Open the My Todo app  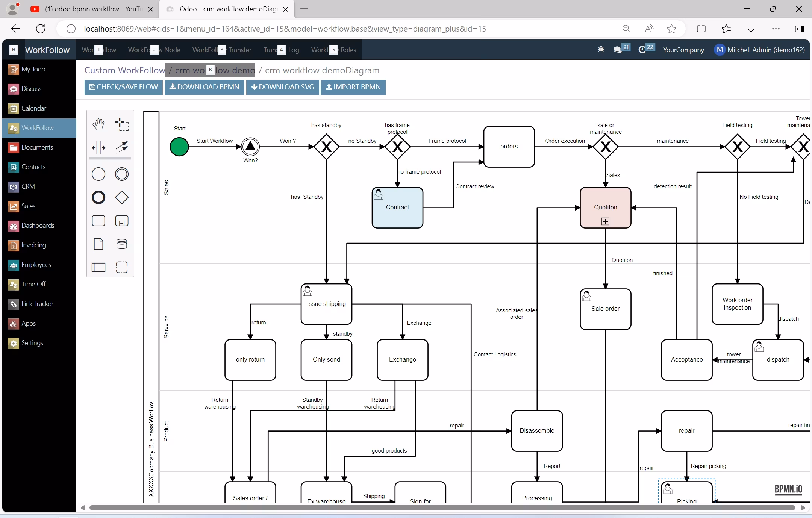[x=39, y=69]
